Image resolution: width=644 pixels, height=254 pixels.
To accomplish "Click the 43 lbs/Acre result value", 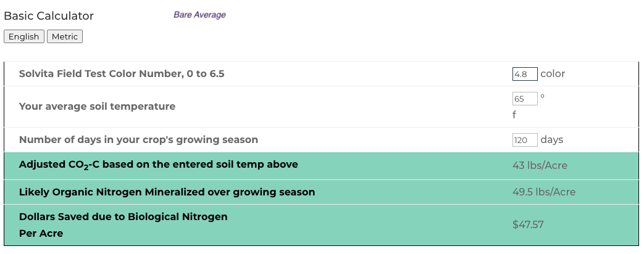I will click(x=540, y=165).
